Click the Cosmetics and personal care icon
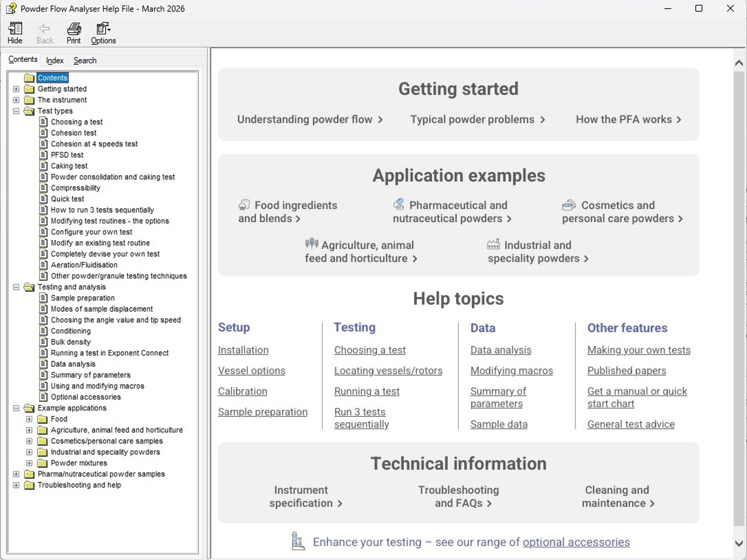This screenshot has height=560, width=747. click(569, 204)
